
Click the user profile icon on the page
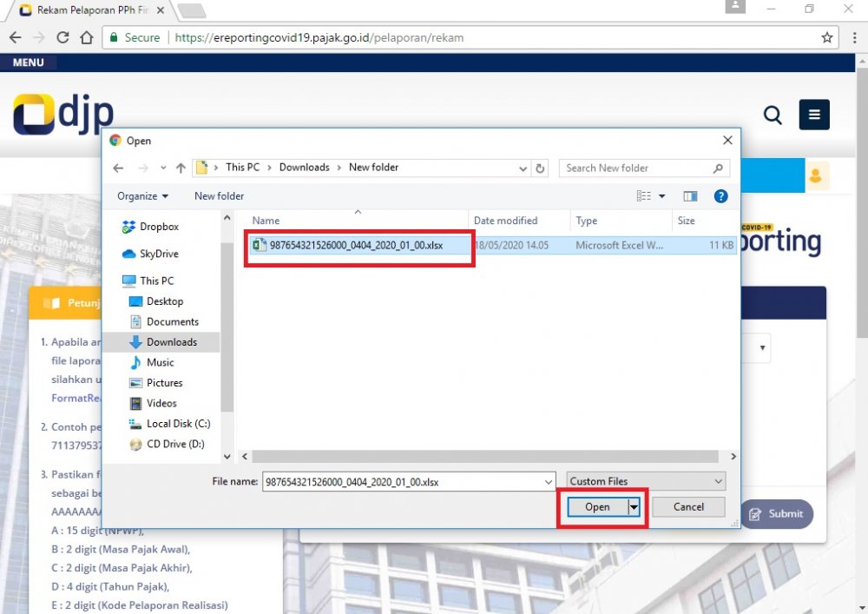(815, 176)
